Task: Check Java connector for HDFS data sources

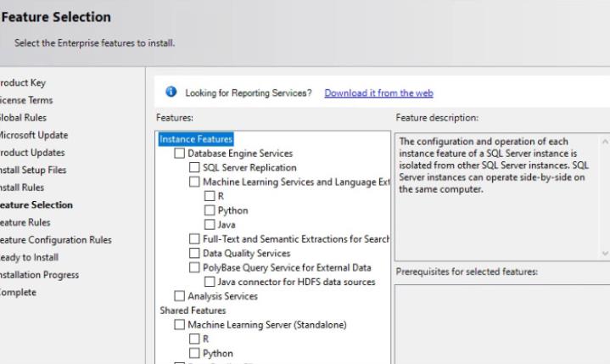Action: [210, 282]
